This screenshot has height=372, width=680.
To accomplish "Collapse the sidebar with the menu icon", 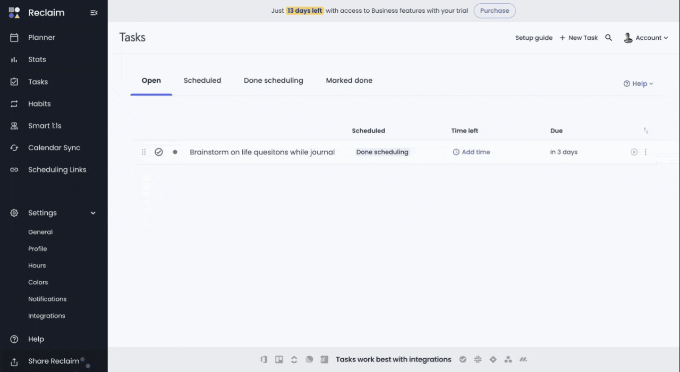I will click(x=94, y=13).
